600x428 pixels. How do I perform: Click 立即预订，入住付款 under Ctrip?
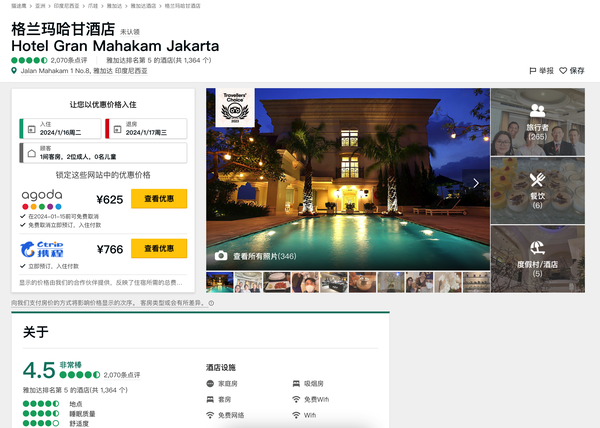coord(54,266)
